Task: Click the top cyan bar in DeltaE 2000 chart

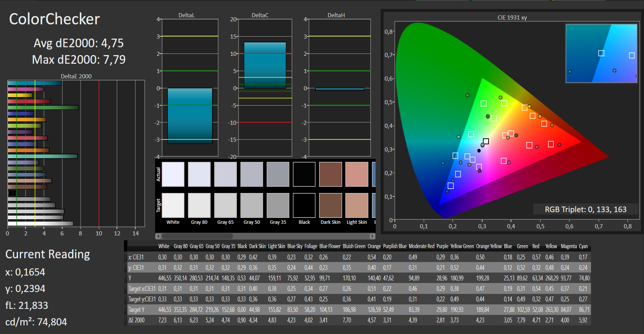Action: [x=34, y=83]
